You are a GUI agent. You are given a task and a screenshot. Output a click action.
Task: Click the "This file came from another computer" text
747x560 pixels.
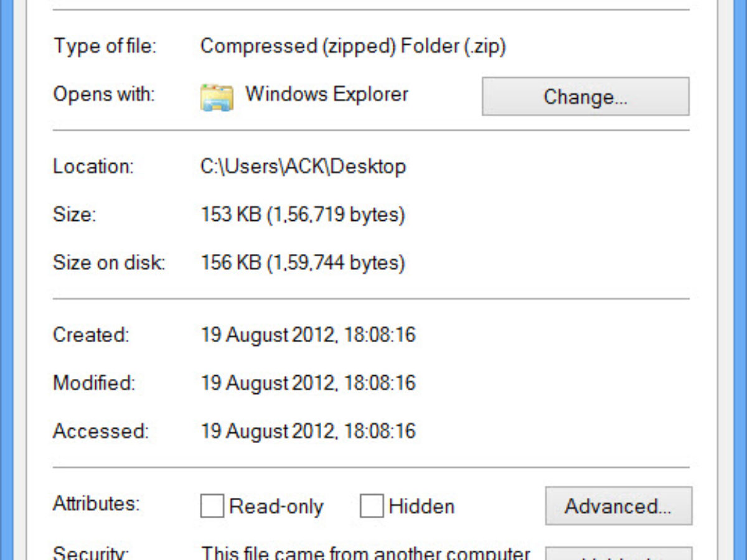click(x=365, y=553)
